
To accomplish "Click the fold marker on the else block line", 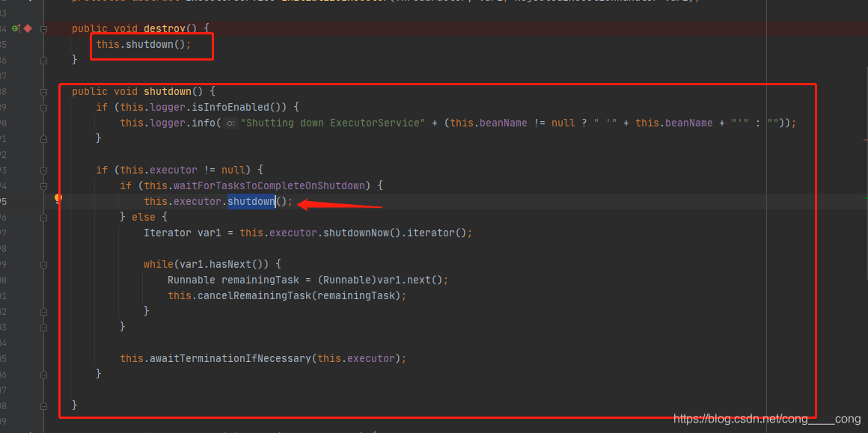I will tap(43, 216).
